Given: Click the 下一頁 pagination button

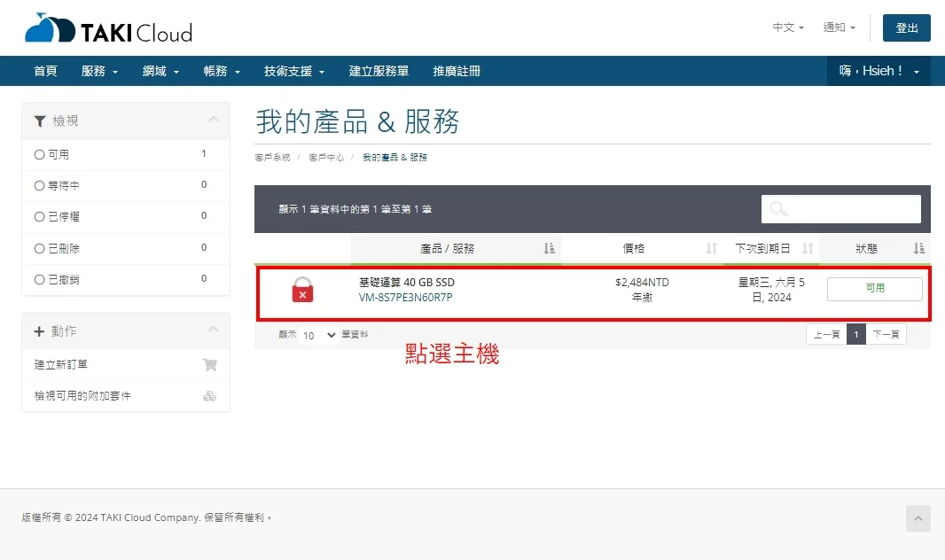Looking at the screenshot, I should click(886, 334).
